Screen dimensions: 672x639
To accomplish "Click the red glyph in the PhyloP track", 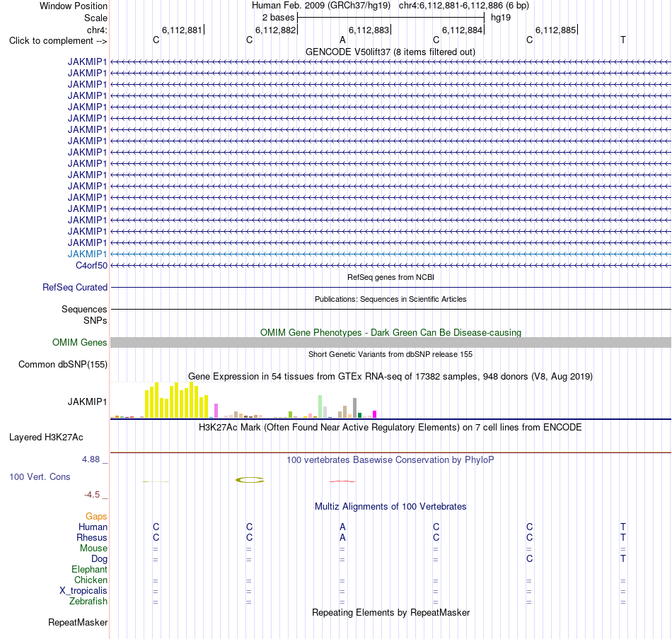I will click(342, 481).
